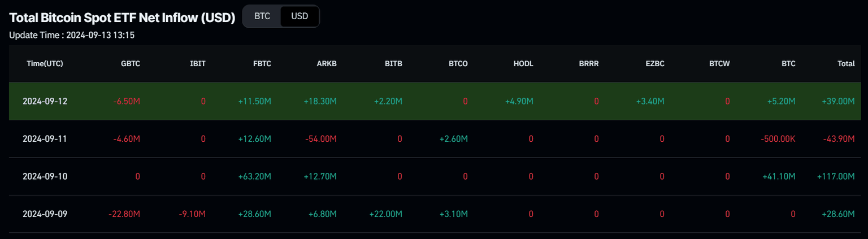Click the 2024-09-09 date cell

45,214
